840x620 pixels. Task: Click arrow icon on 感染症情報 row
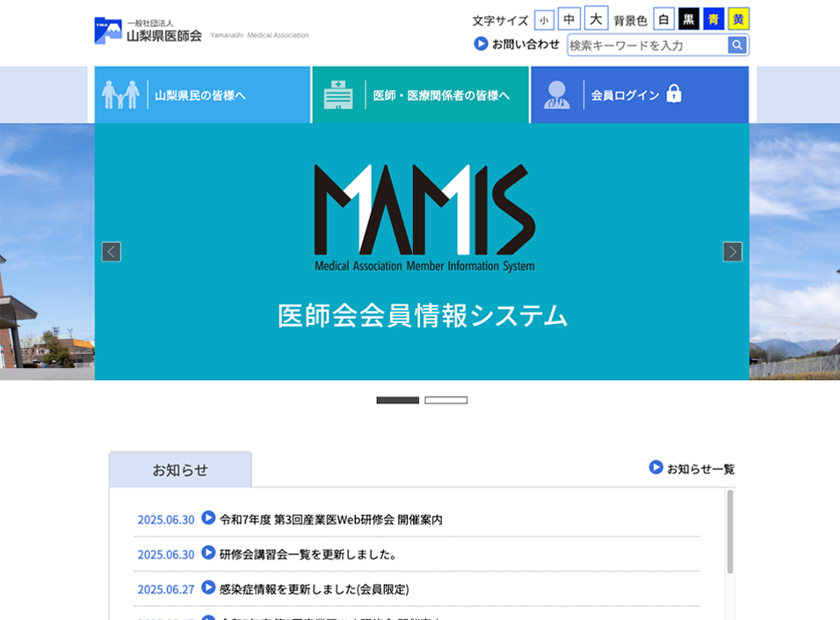coord(208,588)
